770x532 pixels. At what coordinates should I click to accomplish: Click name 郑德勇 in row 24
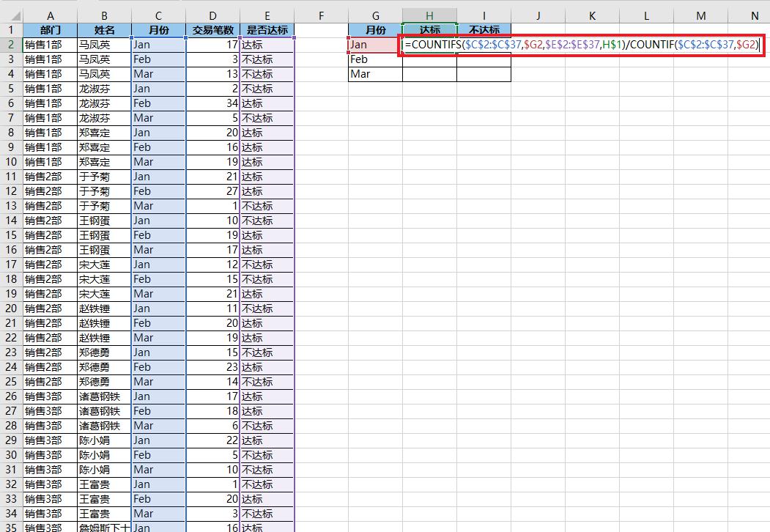(104, 367)
